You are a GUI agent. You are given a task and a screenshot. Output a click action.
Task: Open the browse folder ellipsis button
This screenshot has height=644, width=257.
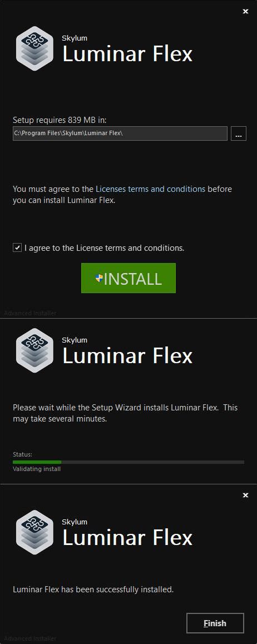coord(239,133)
